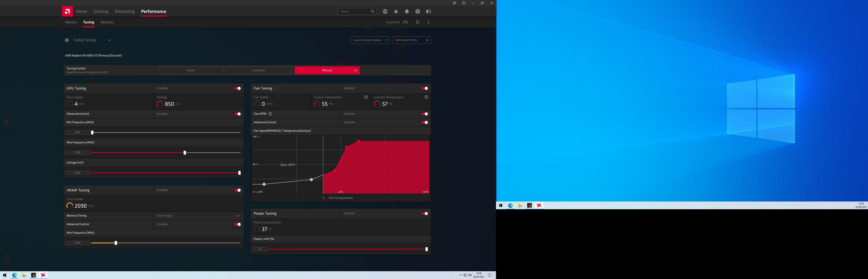Open the settings gear icon
Screen dimensions: 868x279
[x=418, y=11]
